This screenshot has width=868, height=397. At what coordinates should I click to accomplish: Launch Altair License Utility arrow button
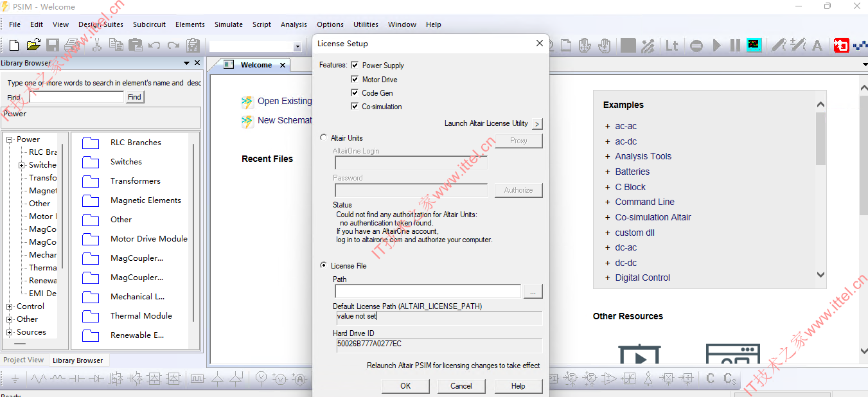tap(537, 123)
